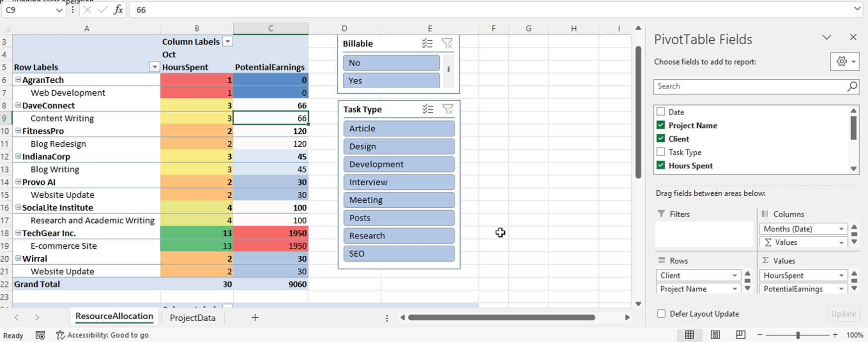868x342 pixels.
Task: Filter by Research task type
Action: [399, 235]
